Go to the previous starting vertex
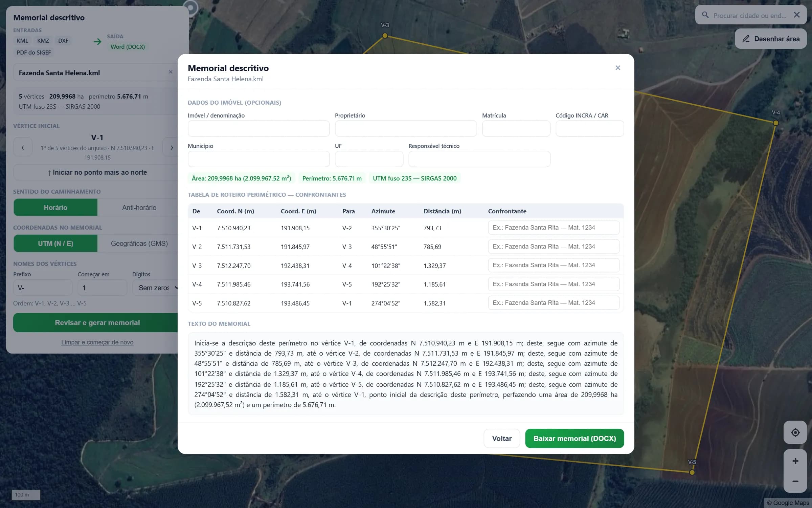This screenshot has width=812, height=508. click(23, 147)
